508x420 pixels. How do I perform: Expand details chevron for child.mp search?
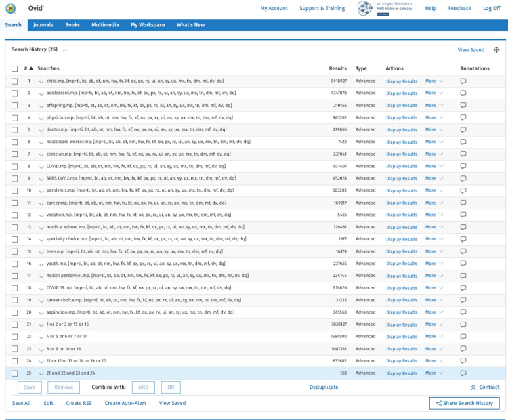[41, 82]
